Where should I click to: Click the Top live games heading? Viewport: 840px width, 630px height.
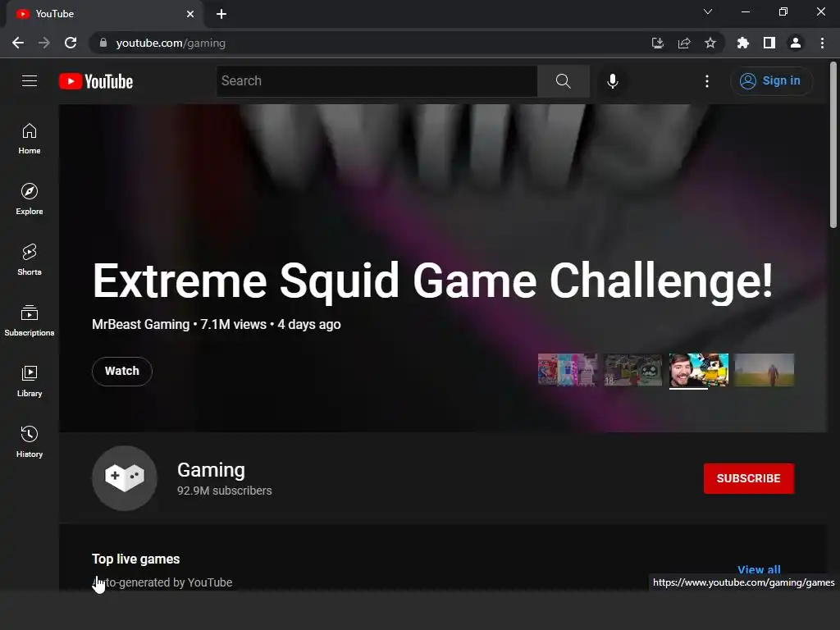pyautogui.click(x=135, y=559)
